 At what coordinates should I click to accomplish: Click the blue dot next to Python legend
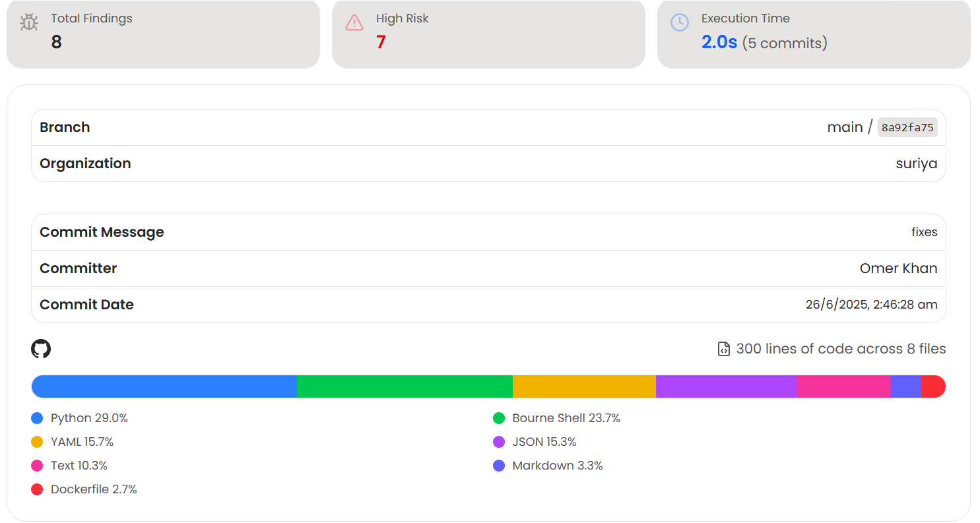(37, 418)
